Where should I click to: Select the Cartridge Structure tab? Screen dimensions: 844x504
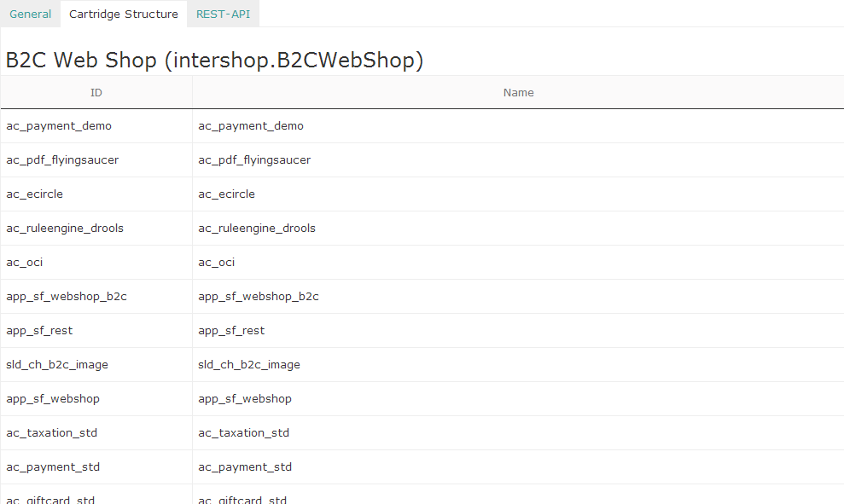[x=124, y=14]
